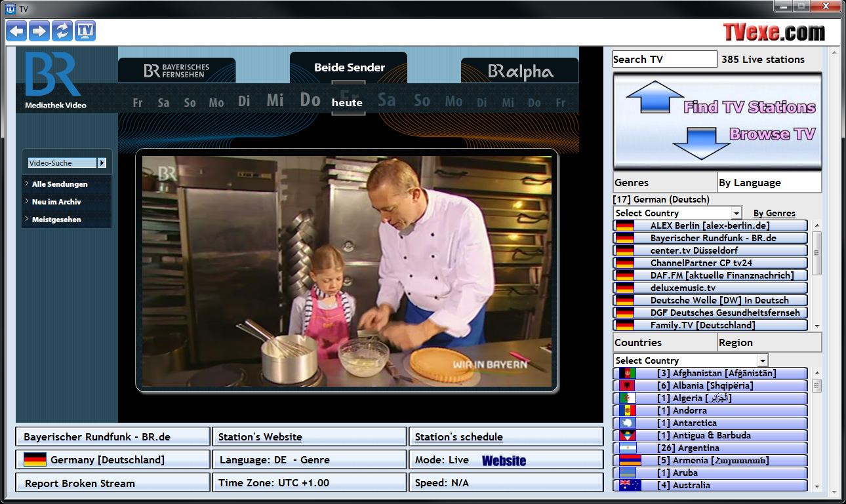Viewport: 846px width, 504px height.
Task: Click the Find TV Stations up arrow
Action: pos(655,98)
